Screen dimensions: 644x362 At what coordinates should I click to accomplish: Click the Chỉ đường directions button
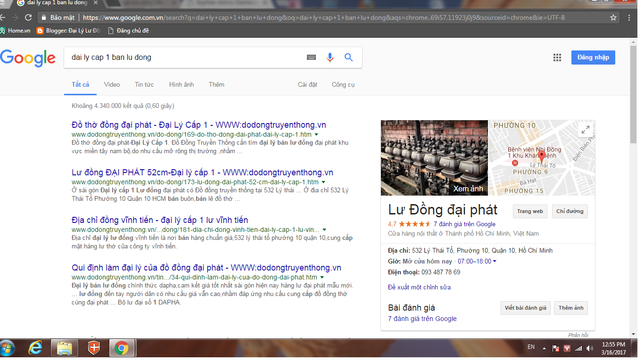570,211
